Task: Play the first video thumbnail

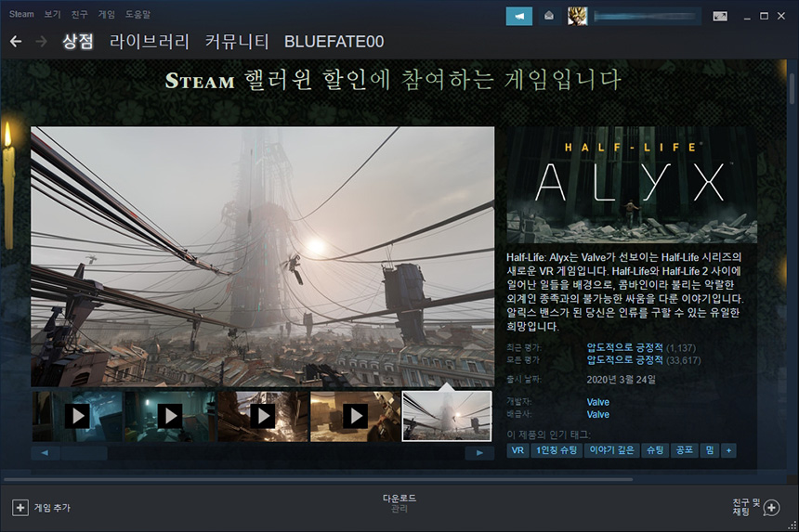Action: click(77, 416)
